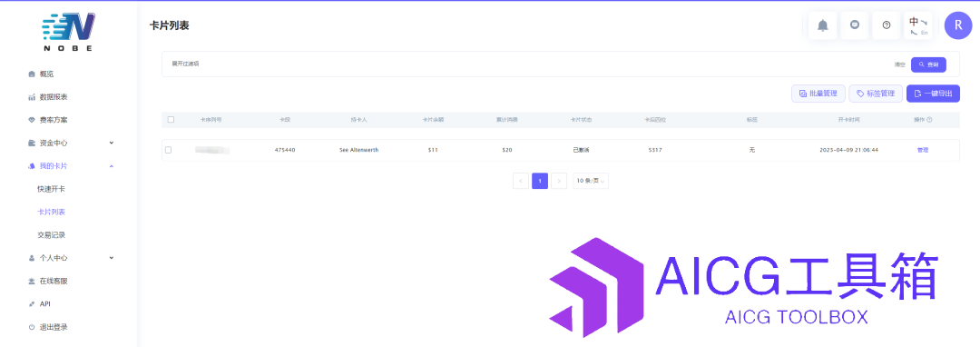Click the NOBE logo
The height and width of the screenshot is (347, 980).
69,31
